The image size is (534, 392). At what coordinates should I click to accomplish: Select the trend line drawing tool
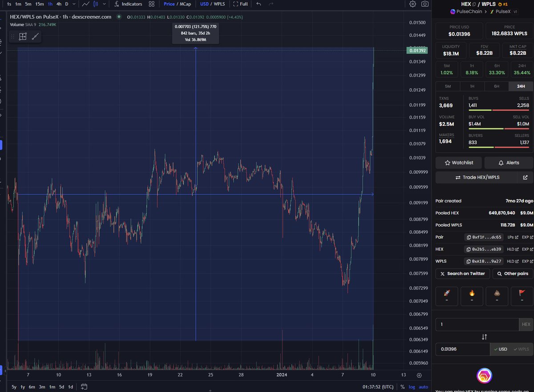pos(35,37)
